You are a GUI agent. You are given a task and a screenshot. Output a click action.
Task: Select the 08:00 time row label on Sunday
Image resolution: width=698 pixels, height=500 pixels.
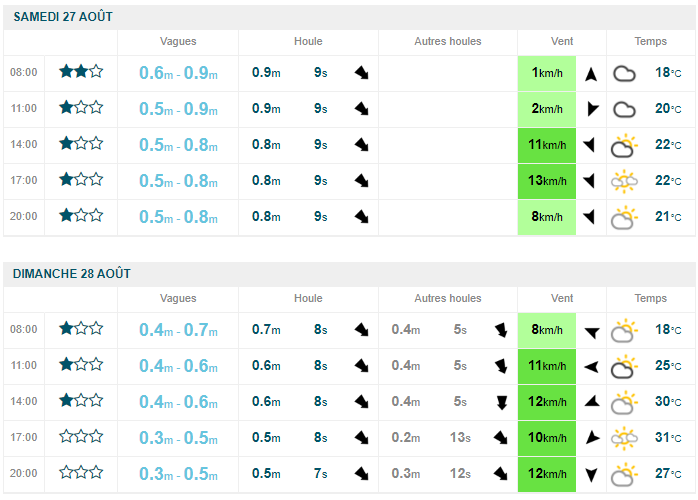pyautogui.click(x=24, y=329)
